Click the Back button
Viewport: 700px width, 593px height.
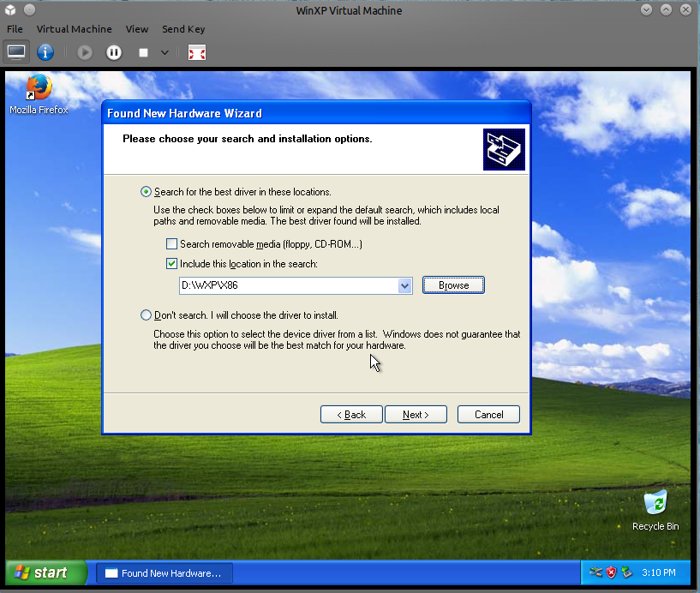click(351, 415)
